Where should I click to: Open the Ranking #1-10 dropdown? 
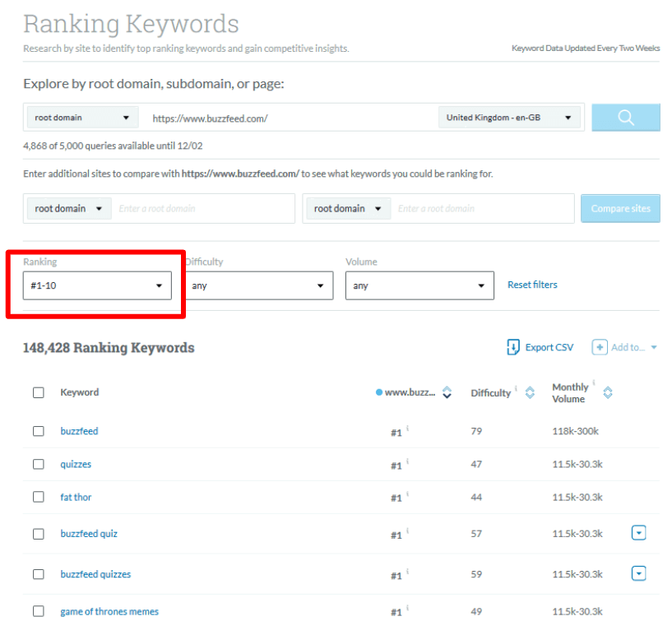[x=97, y=285]
